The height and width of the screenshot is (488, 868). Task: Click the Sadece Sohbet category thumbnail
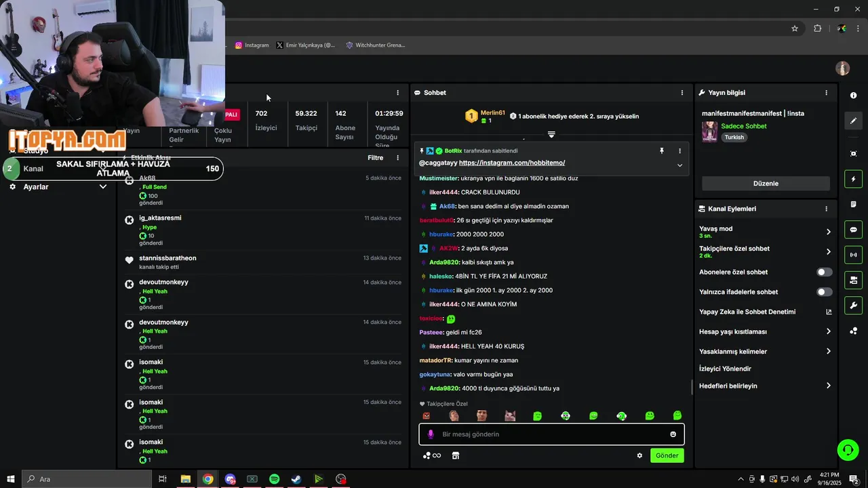click(x=710, y=131)
